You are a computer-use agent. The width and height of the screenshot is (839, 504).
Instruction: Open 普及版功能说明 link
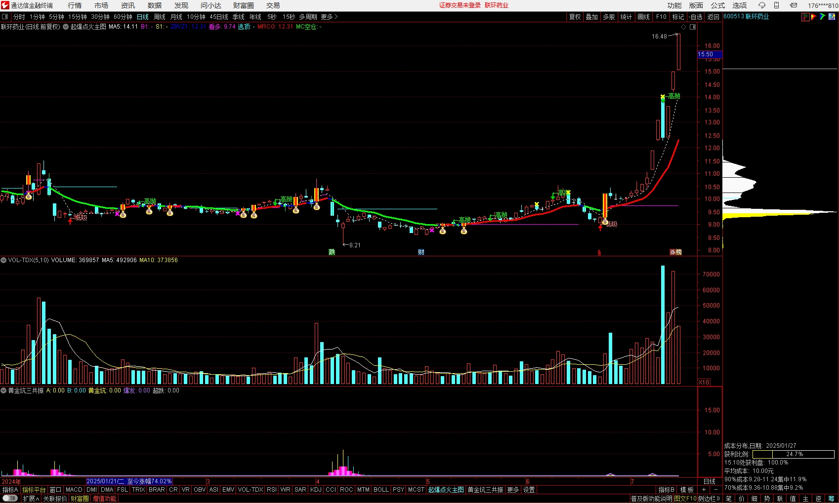pos(652,499)
